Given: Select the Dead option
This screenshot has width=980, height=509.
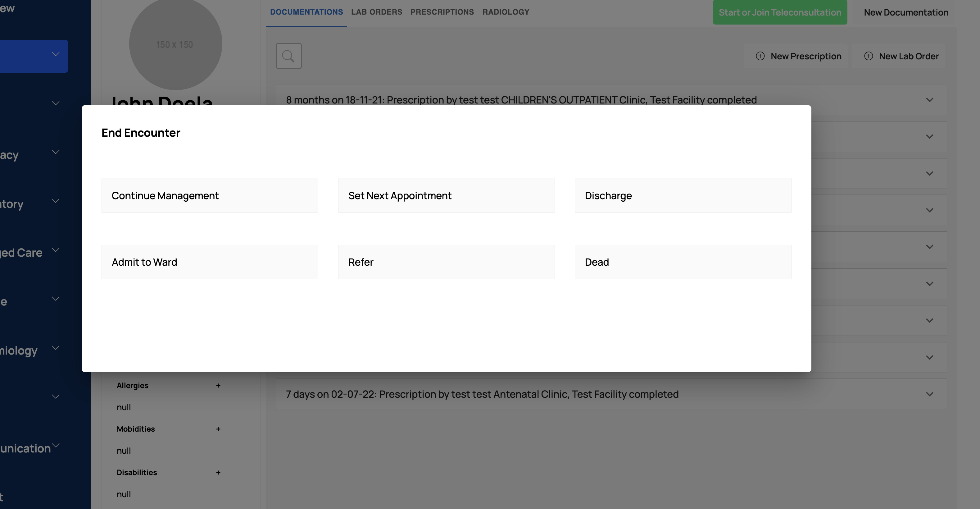Looking at the screenshot, I should point(683,262).
